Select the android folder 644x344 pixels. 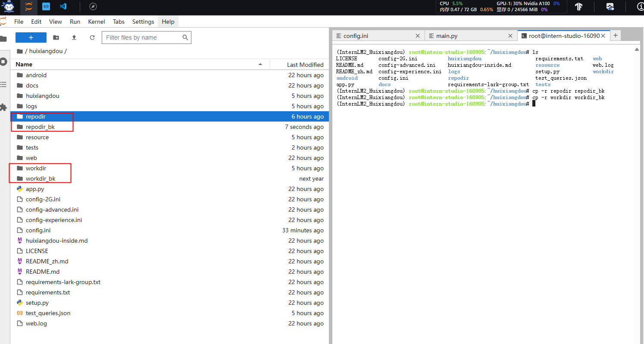pos(170,75)
